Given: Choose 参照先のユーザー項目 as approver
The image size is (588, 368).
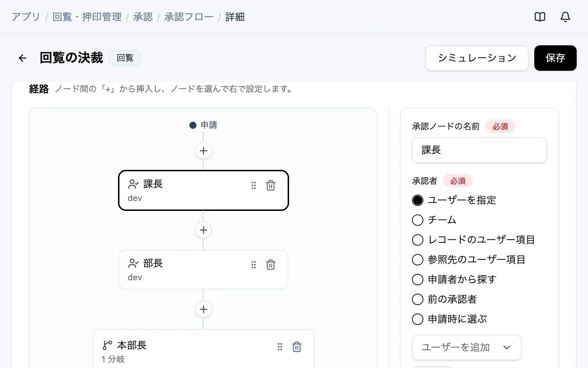Looking at the screenshot, I should pyautogui.click(x=418, y=260).
